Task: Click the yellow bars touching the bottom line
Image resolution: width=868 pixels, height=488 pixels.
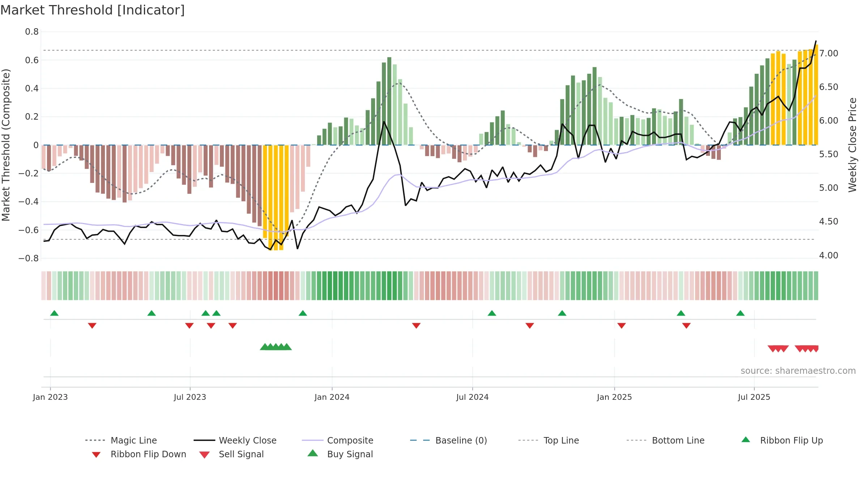Action: tap(276, 197)
